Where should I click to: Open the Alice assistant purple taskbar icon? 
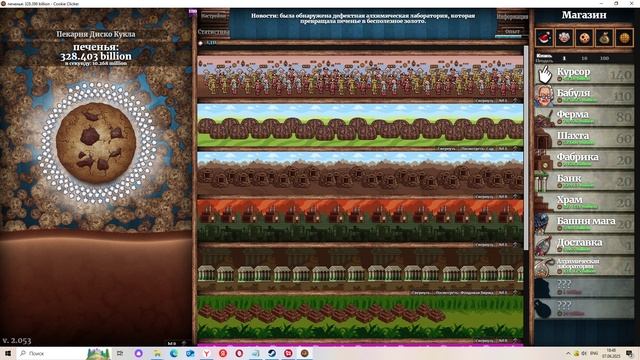point(138,353)
